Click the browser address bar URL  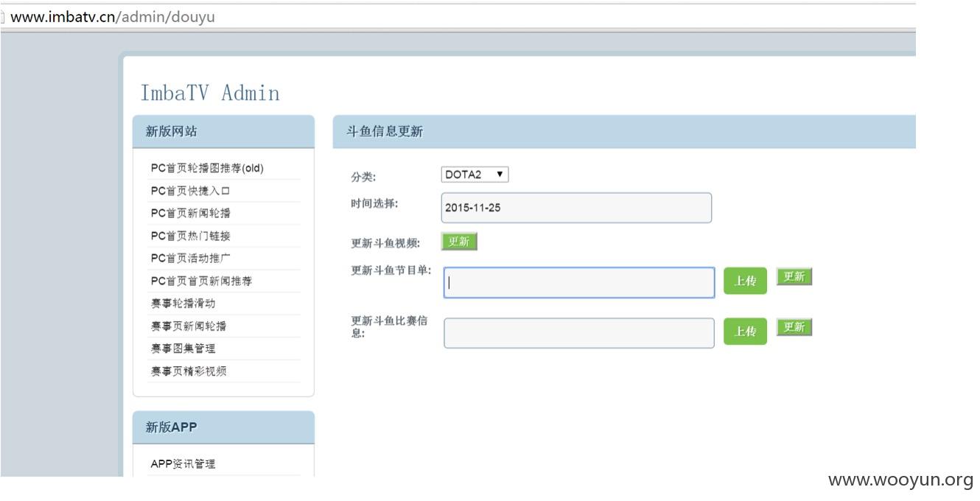(x=113, y=16)
